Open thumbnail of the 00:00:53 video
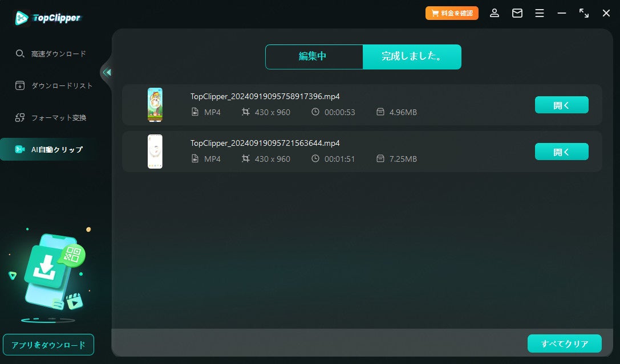 coord(155,105)
